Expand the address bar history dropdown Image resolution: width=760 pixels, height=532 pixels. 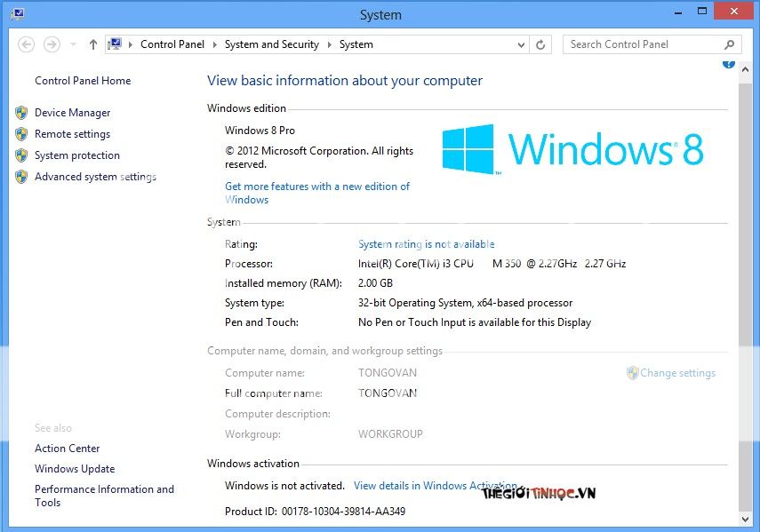coord(520,44)
